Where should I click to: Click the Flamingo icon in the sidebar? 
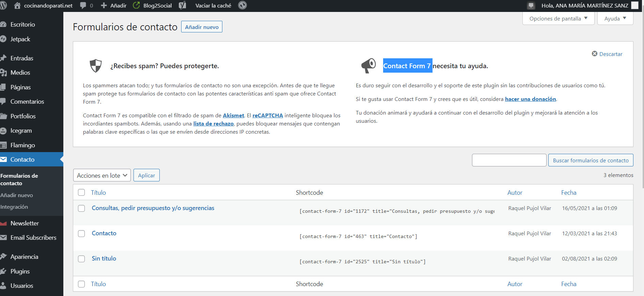(3, 145)
